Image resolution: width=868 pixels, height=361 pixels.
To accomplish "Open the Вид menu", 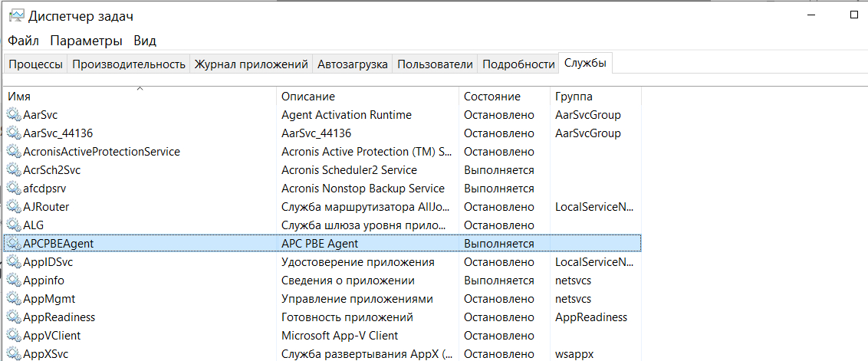I will click(145, 41).
